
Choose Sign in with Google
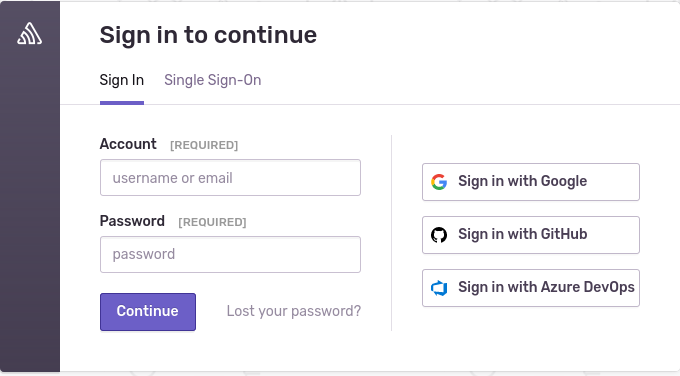[531, 182]
